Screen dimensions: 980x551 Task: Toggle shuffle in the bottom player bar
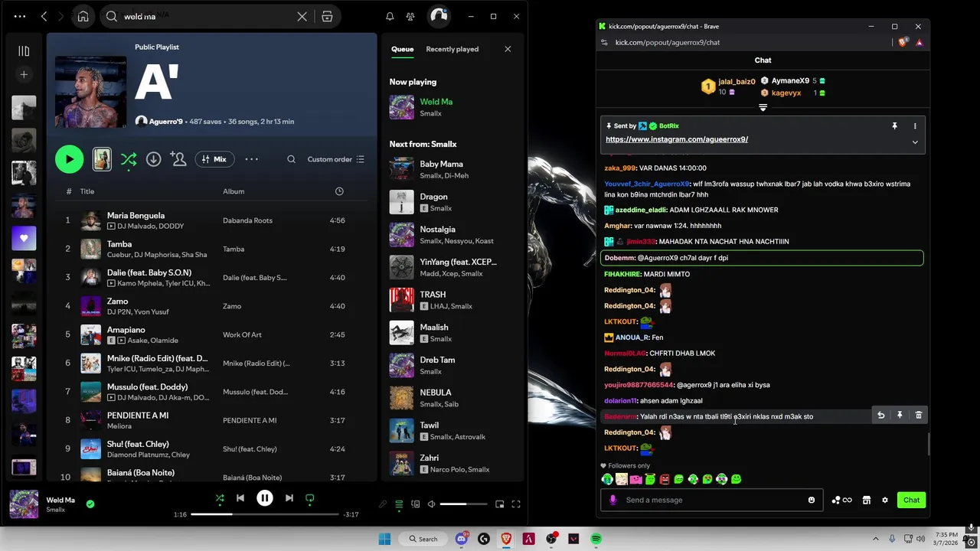click(x=220, y=498)
